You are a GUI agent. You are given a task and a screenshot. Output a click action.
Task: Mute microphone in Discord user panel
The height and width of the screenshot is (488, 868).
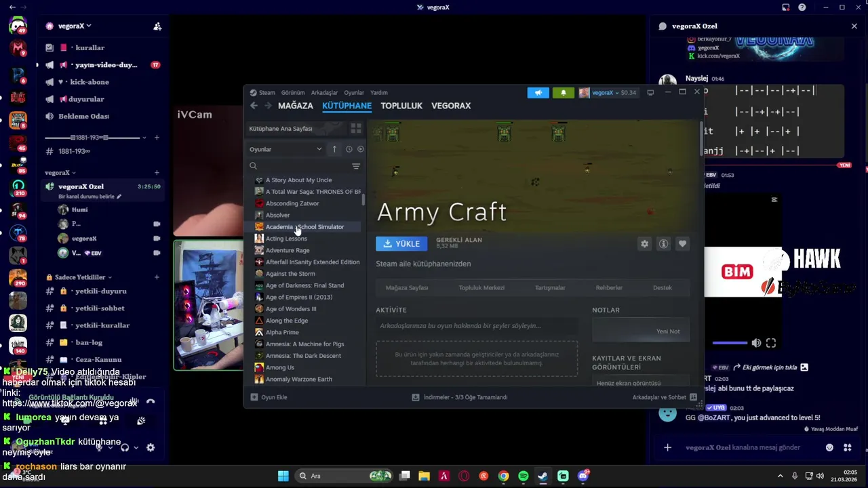[x=99, y=447]
